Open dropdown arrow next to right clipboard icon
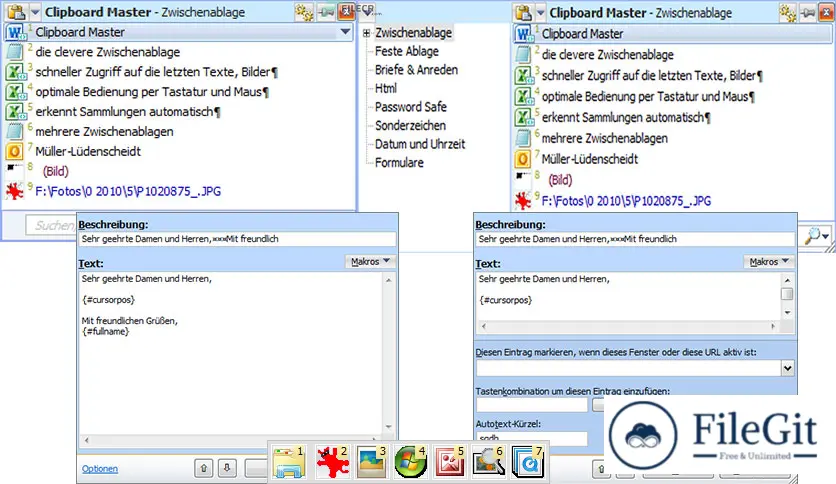The height and width of the screenshot is (484, 836). click(540, 12)
